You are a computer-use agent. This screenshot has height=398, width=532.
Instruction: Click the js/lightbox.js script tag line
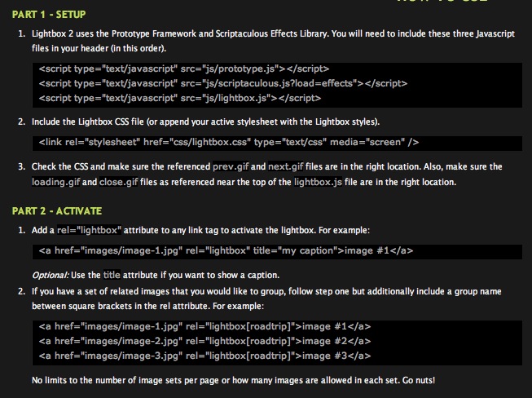[x=180, y=98]
